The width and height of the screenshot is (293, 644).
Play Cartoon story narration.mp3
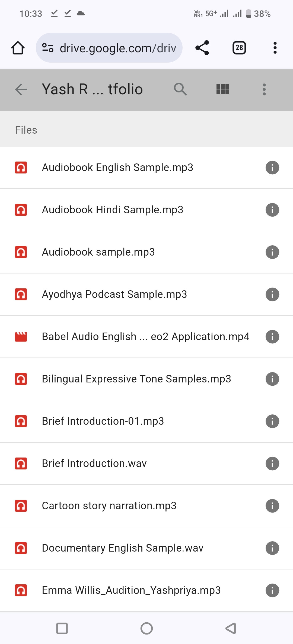point(109,506)
